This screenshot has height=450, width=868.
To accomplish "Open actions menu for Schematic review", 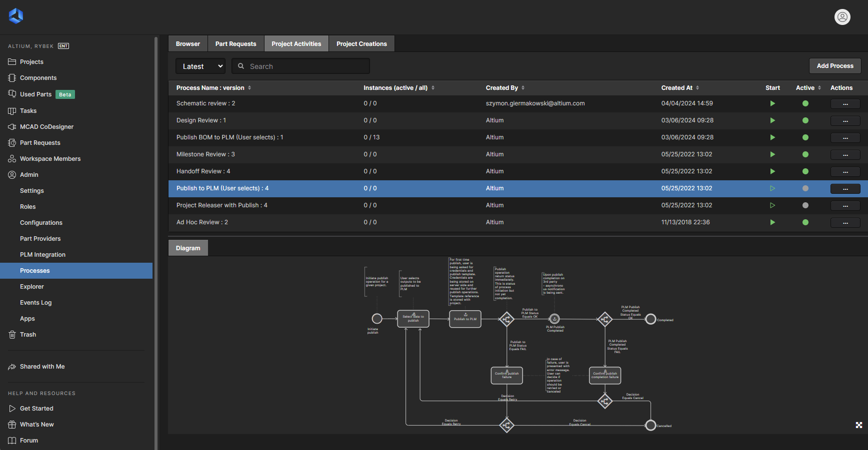I will click(845, 104).
